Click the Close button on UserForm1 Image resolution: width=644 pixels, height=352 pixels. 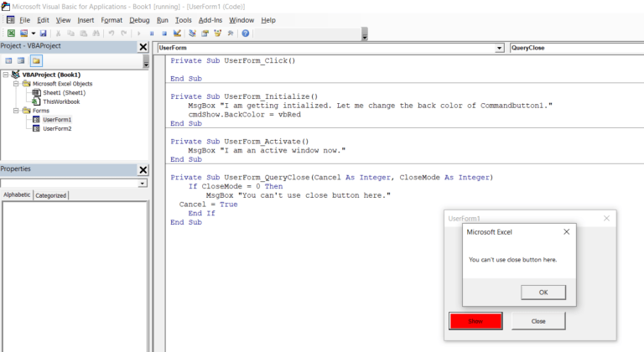(x=538, y=321)
